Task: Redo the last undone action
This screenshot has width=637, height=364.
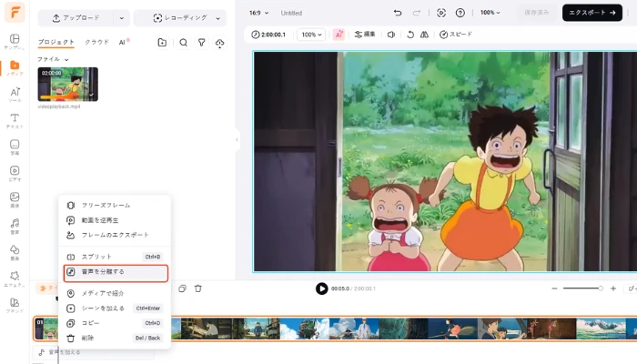Action: [417, 13]
